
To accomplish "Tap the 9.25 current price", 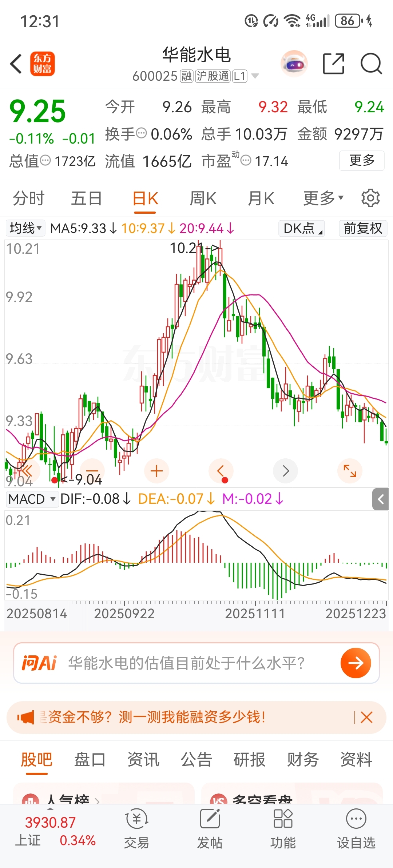I will point(37,112).
